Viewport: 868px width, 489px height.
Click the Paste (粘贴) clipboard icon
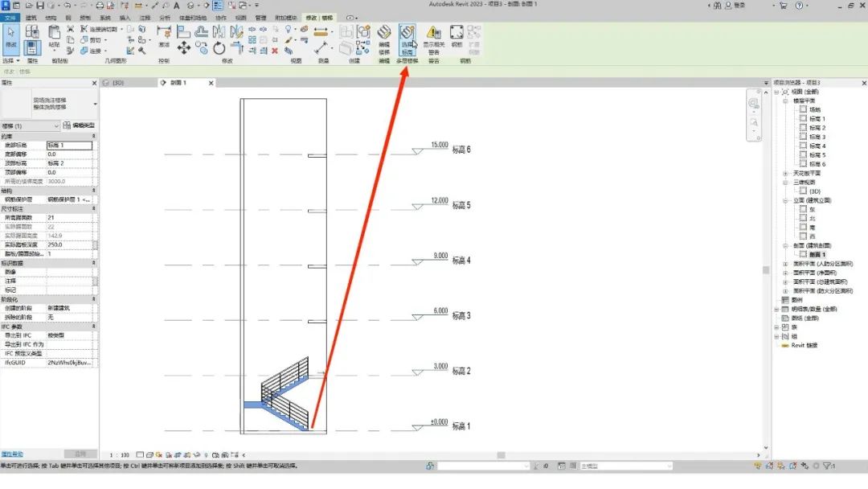pyautogui.click(x=54, y=36)
